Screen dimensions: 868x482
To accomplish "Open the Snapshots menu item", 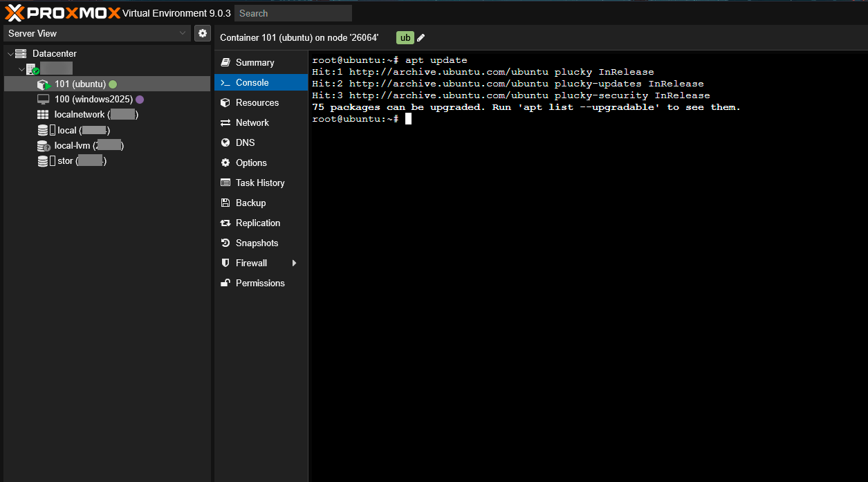I will [x=257, y=243].
